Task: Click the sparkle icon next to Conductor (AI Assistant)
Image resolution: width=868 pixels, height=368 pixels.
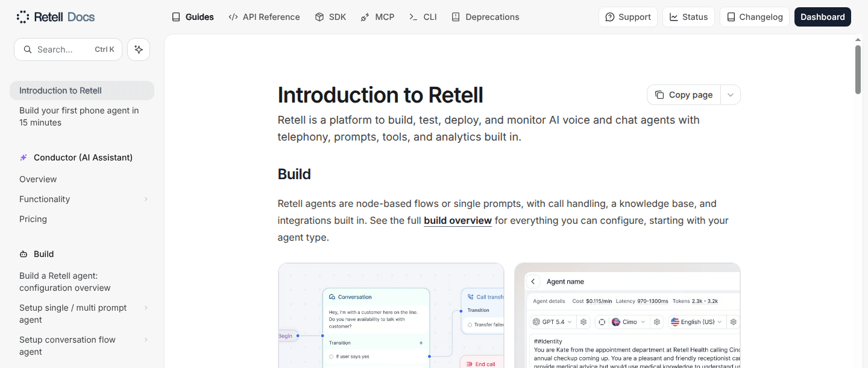Action: pyautogui.click(x=24, y=157)
